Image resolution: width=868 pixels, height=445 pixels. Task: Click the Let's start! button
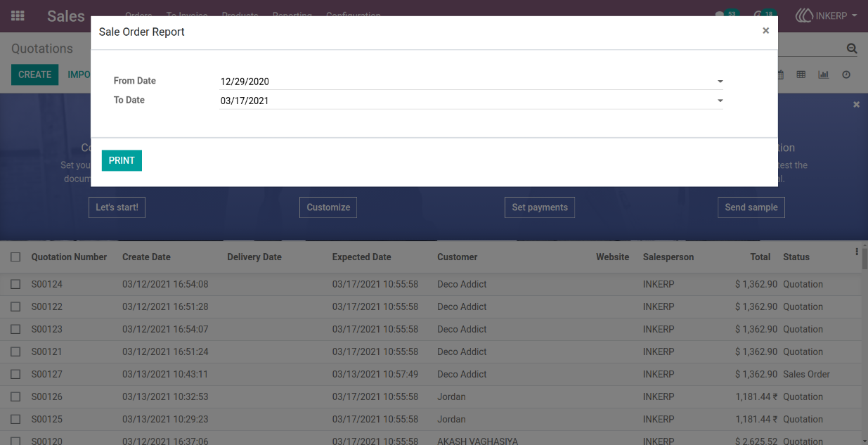[117, 207]
